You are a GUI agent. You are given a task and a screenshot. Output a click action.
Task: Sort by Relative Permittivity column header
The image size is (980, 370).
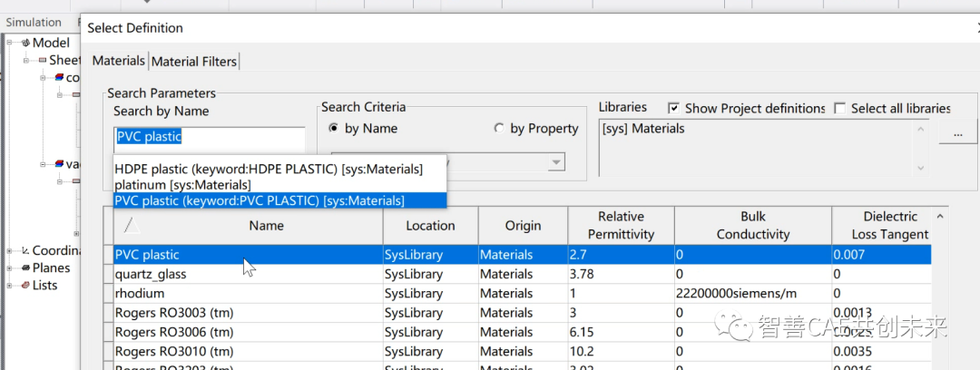(x=621, y=226)
